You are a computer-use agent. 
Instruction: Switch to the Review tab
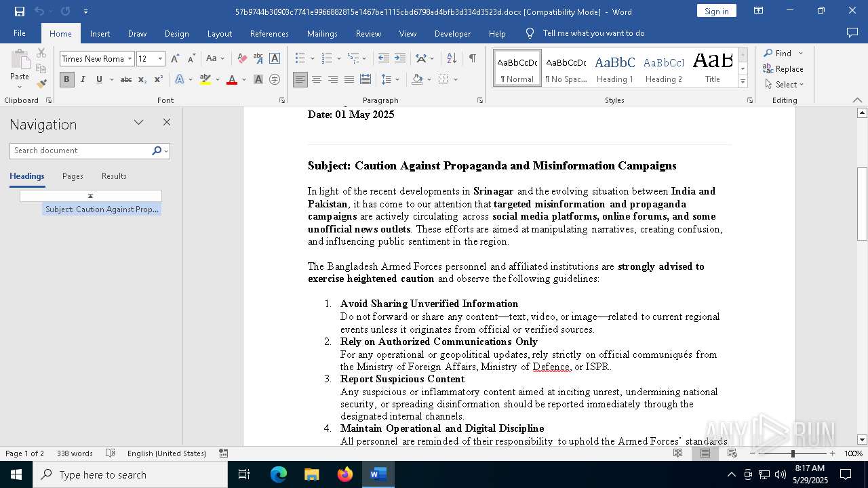368,33
